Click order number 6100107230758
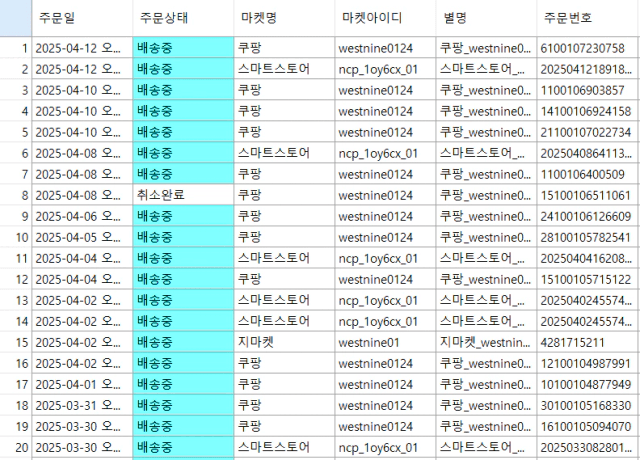This screenshot has height=460, width=640. click(x=588, y=47)
